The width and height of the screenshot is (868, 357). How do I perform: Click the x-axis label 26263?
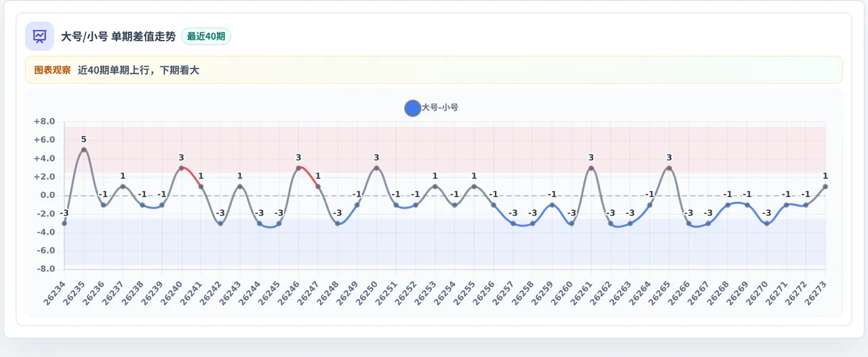point(620,293)
